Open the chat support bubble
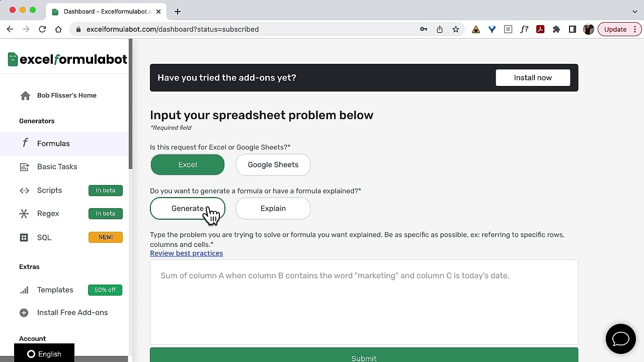This screenshot has width=644, height=362. (621, 339)
